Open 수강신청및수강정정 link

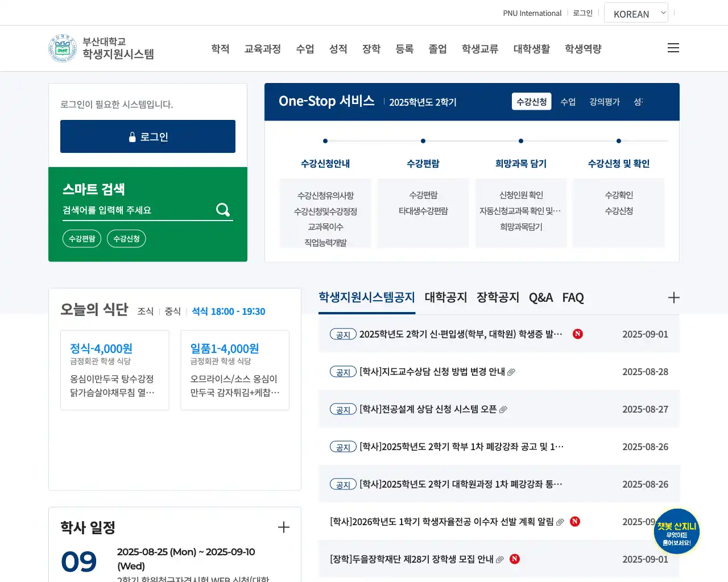click(x=325, y=211)
